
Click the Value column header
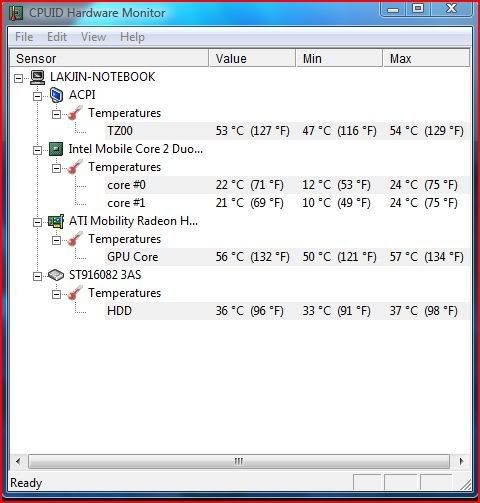(252, 58)
